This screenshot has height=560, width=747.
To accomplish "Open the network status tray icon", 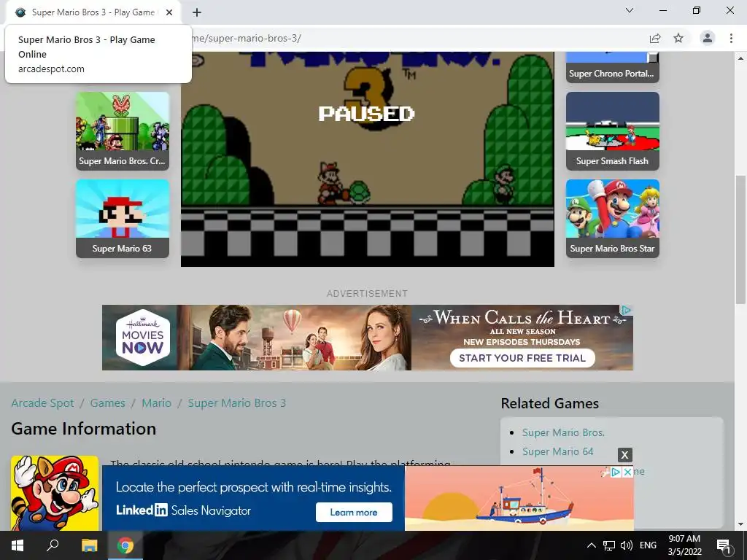I will click(x=609, y=545).
